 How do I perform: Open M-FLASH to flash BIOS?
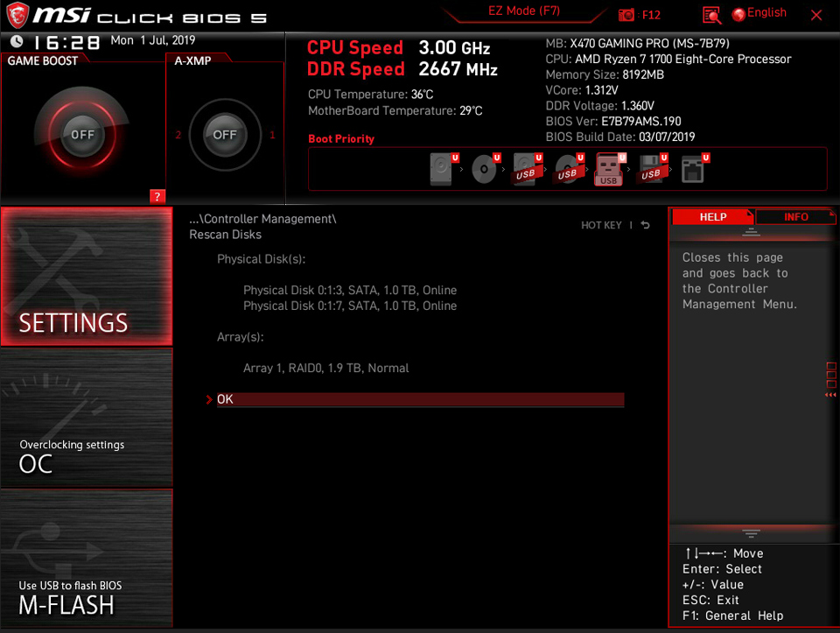tap(87, 558)
